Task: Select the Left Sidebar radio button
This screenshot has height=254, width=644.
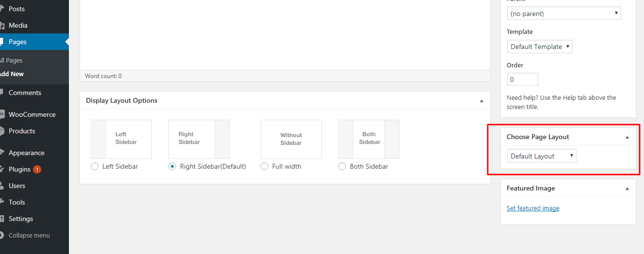Action: [x=95, y=166]
